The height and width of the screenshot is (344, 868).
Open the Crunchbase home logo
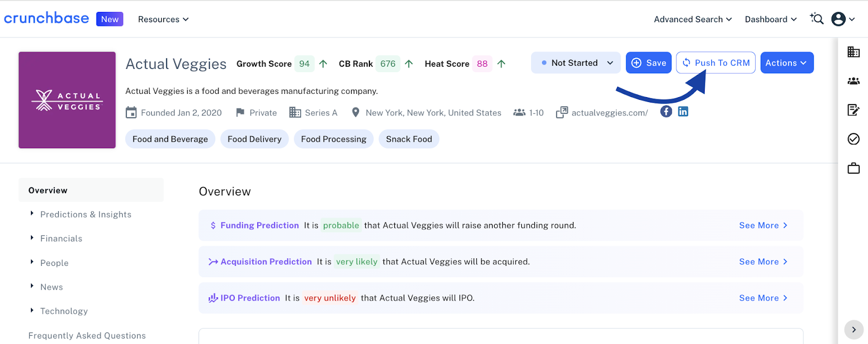47,18
